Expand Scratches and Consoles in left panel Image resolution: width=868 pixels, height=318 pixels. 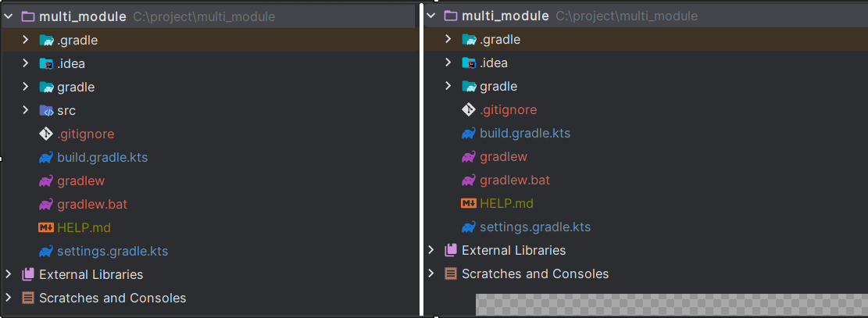[8, 298]
